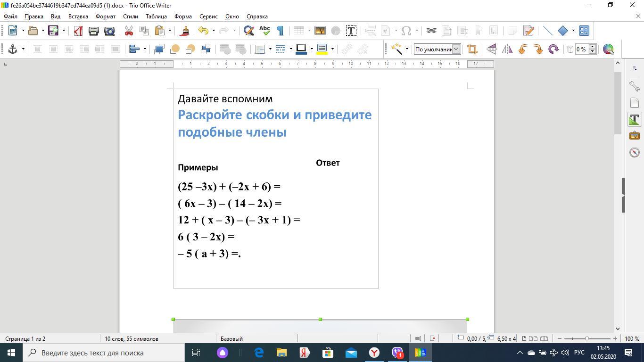Insert Special Character omega icon
This screenshot has height=362, width=644.
coord(406,31)
